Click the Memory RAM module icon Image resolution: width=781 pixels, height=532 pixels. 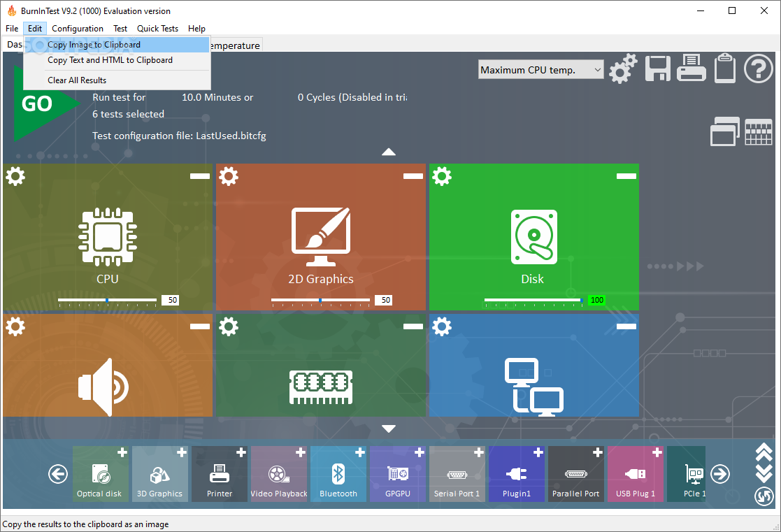coord(321,387)
